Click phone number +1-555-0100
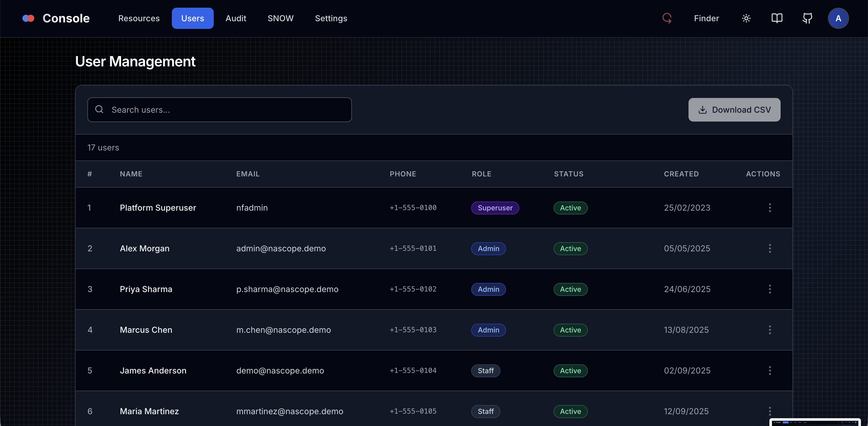 point(413,208)
